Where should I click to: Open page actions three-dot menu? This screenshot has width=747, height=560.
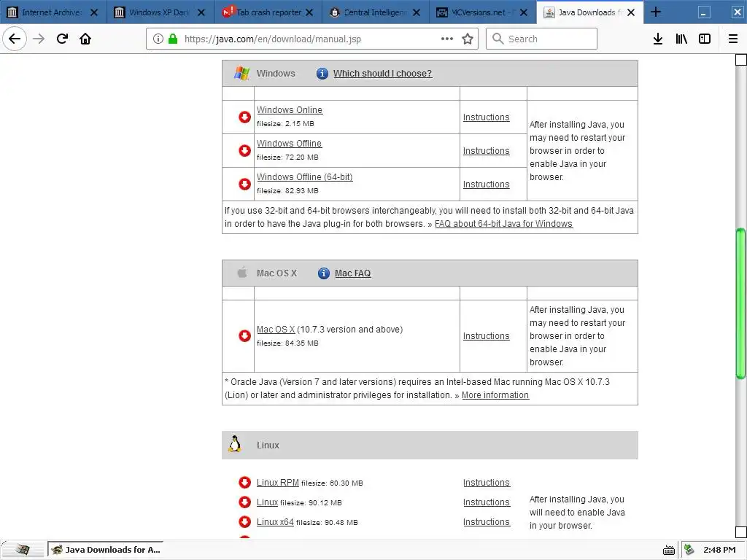[x=447, y=39]
